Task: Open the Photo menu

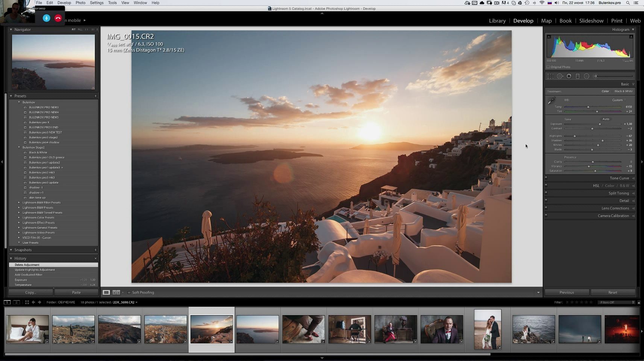Action: click(x=80, y=3)
